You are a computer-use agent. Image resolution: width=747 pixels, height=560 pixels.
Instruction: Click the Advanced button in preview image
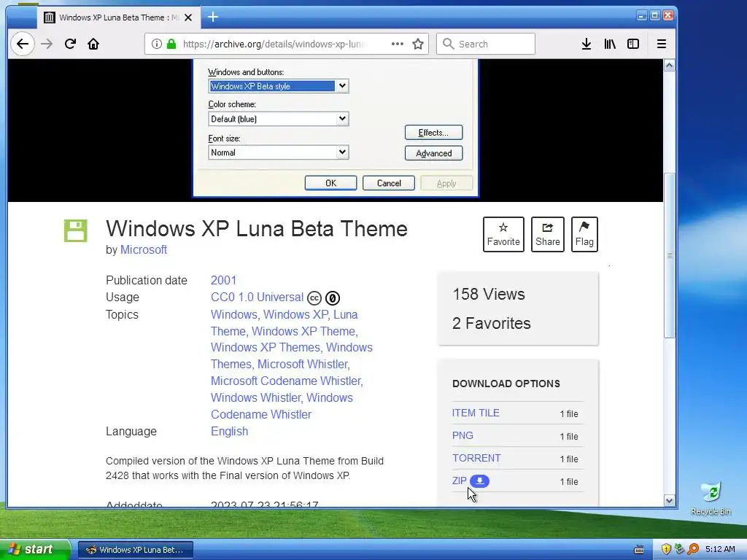pos(433,153)
